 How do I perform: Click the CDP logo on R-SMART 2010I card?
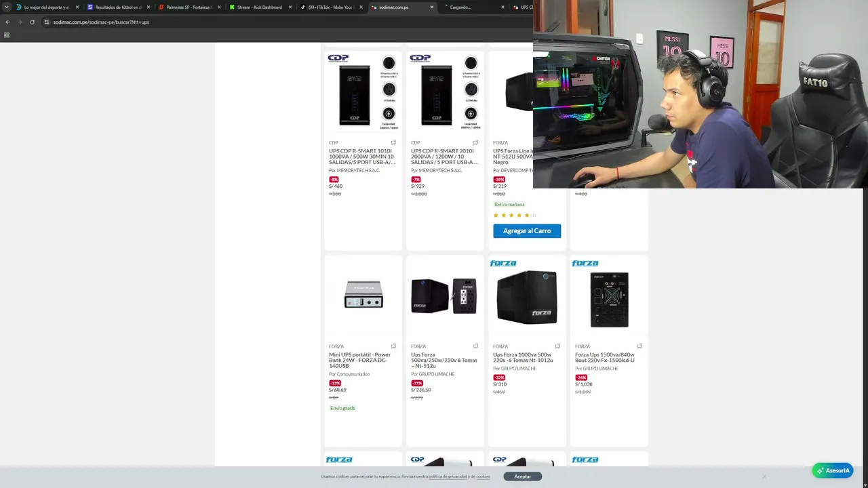point(420,58)
